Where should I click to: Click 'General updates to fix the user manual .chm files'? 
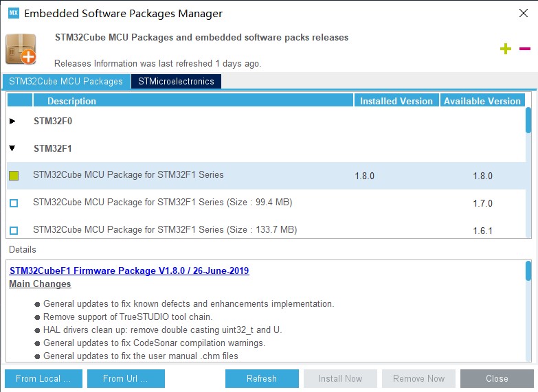[141, 356]
